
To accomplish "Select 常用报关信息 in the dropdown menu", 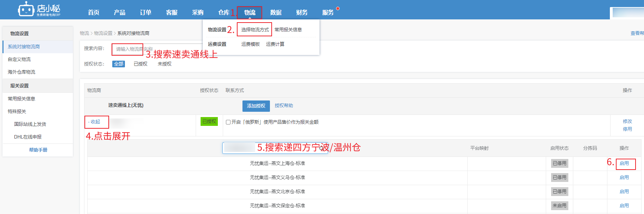I will (288, 30).
